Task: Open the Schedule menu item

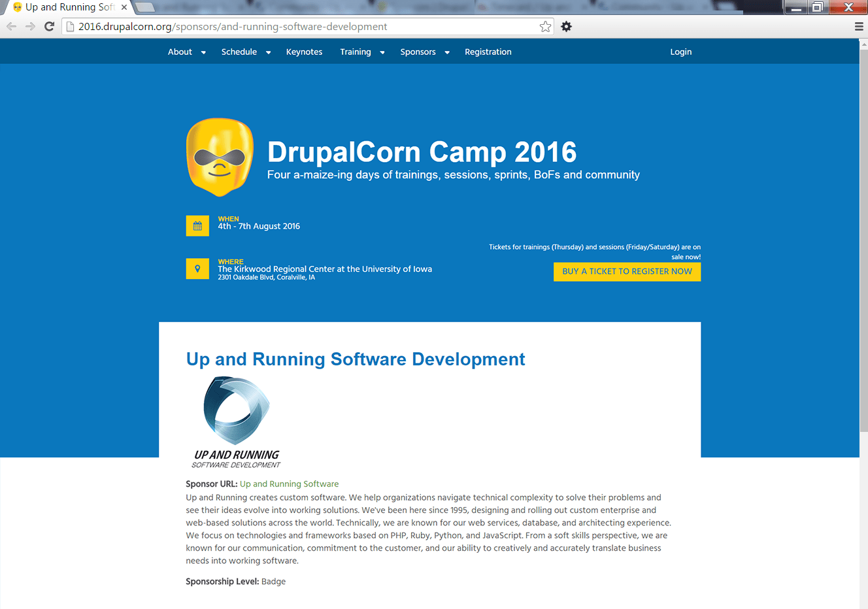Action: (x=239, y=52)
